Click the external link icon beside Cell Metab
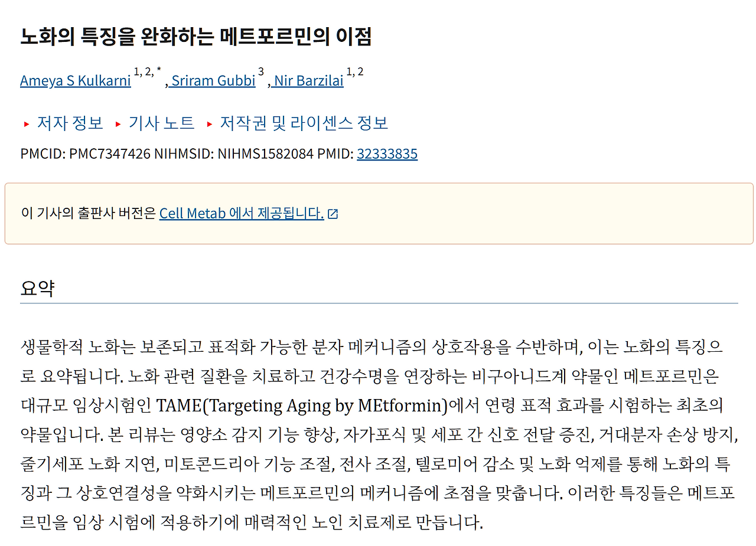 333,213
